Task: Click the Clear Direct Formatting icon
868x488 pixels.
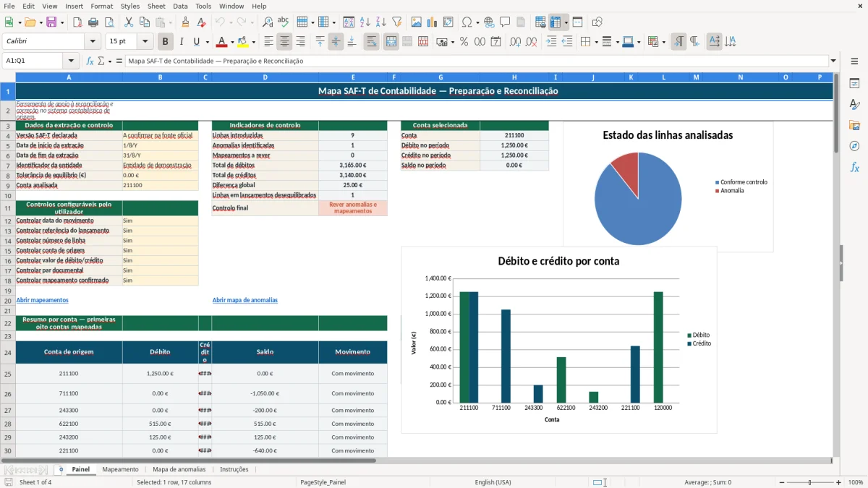Action: click(201, 22)
